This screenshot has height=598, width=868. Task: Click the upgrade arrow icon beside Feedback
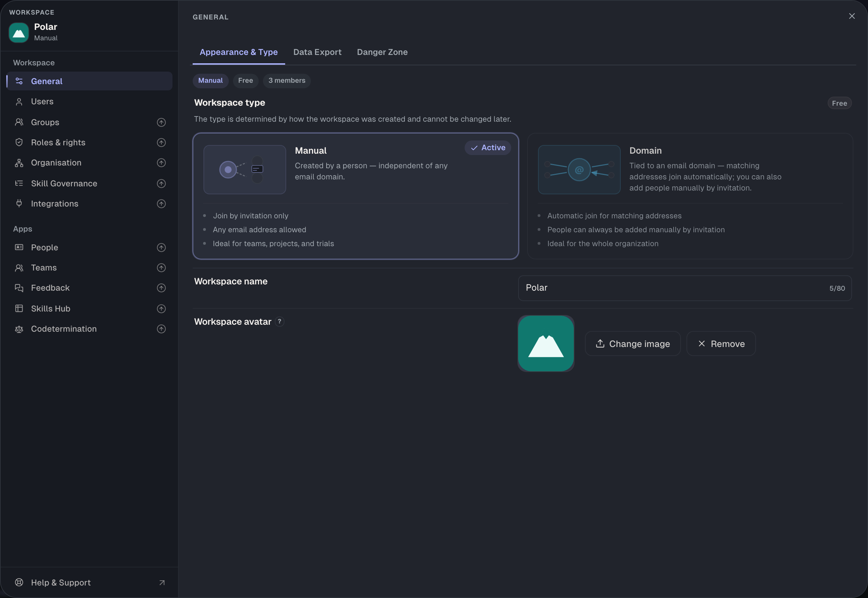click(161, 288)
